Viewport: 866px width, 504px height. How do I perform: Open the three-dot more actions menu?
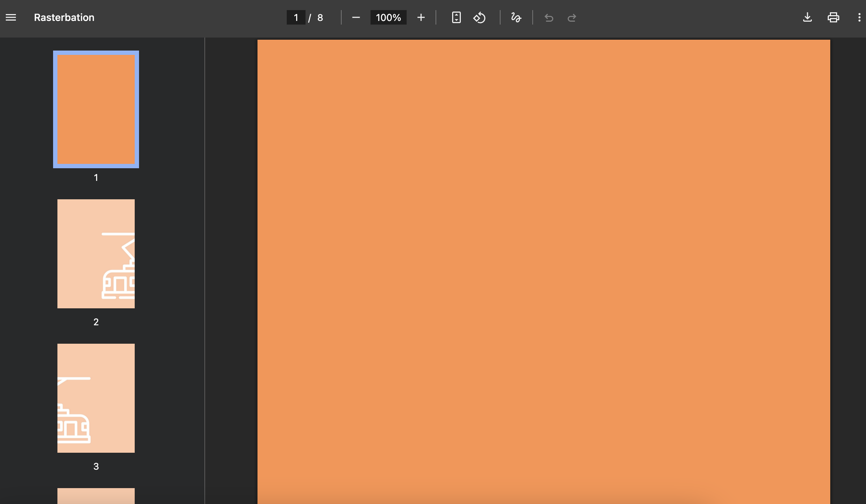point(859,17)
